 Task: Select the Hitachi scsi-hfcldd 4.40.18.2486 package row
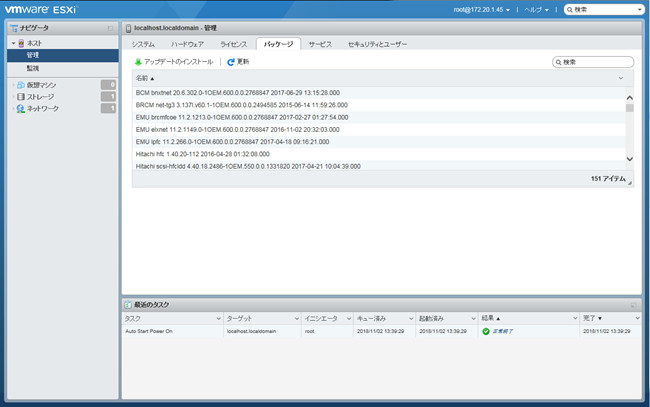point(379,166)
